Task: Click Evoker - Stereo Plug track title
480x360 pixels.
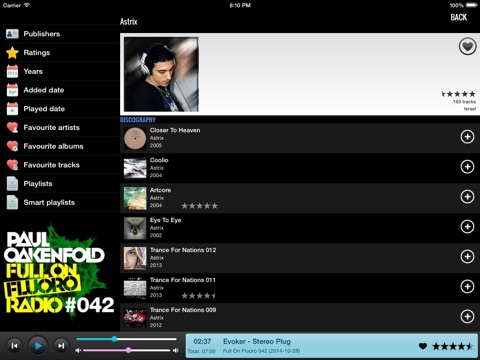Action: [257, 341]
